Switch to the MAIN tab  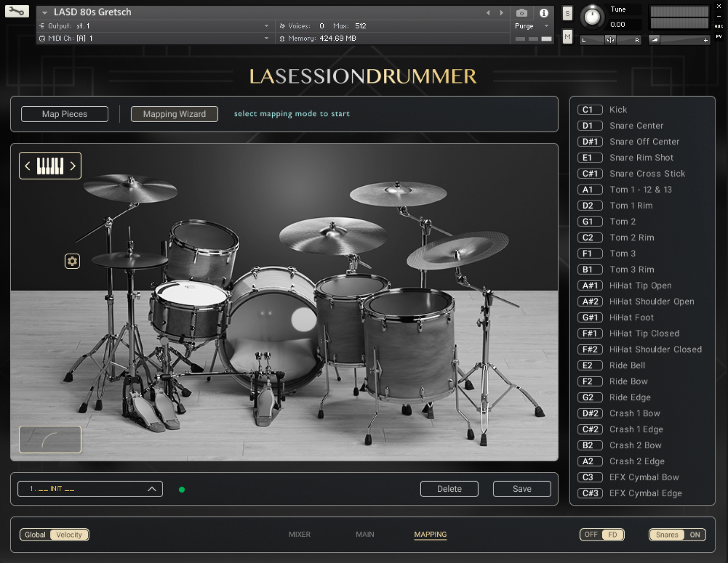click(x=364, y=534)
